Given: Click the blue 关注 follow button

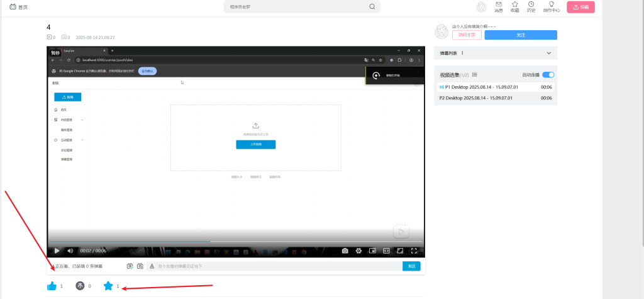Looking at the screenshot, I should click(x=520, y=35).
